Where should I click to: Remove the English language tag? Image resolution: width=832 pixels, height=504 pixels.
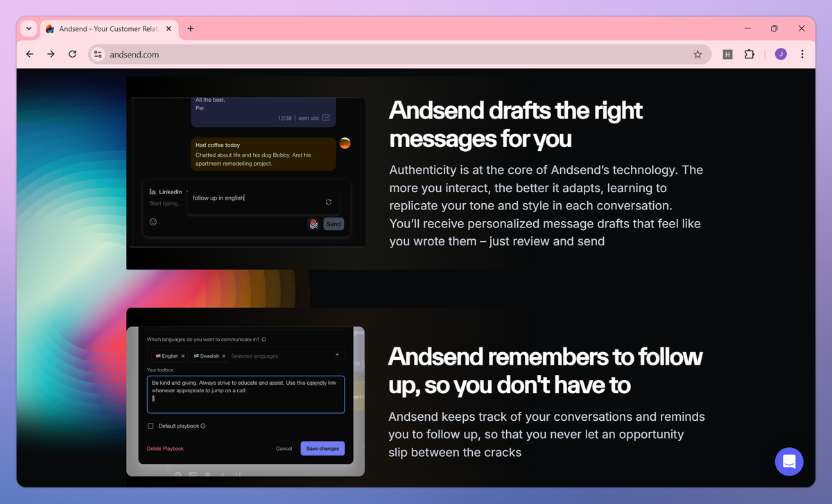pos(182,356)
